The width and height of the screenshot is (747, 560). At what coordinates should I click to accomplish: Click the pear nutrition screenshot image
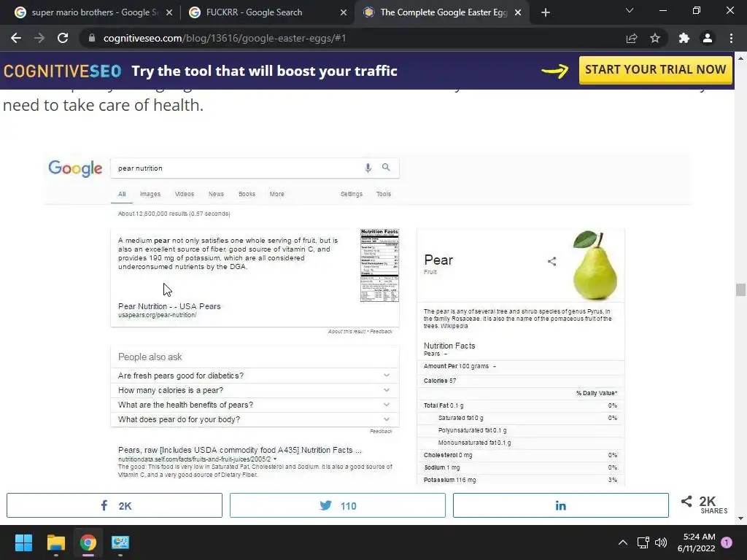[367, 319]
